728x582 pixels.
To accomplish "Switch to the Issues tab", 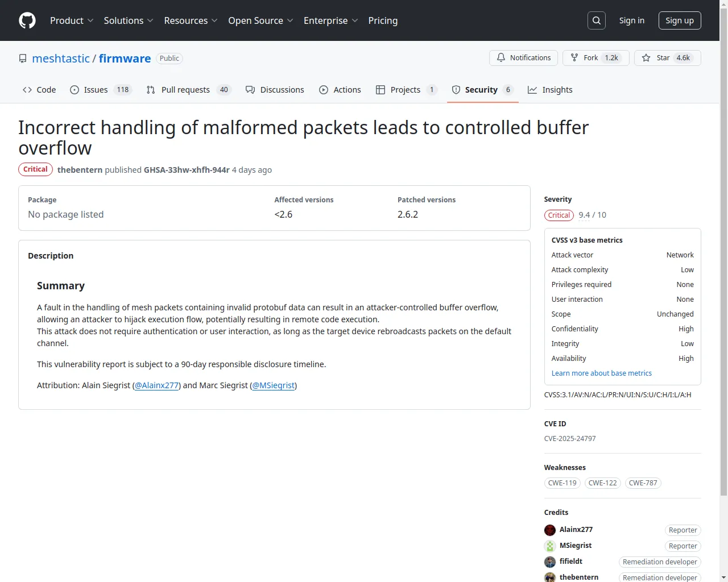I will coord(101,90).
